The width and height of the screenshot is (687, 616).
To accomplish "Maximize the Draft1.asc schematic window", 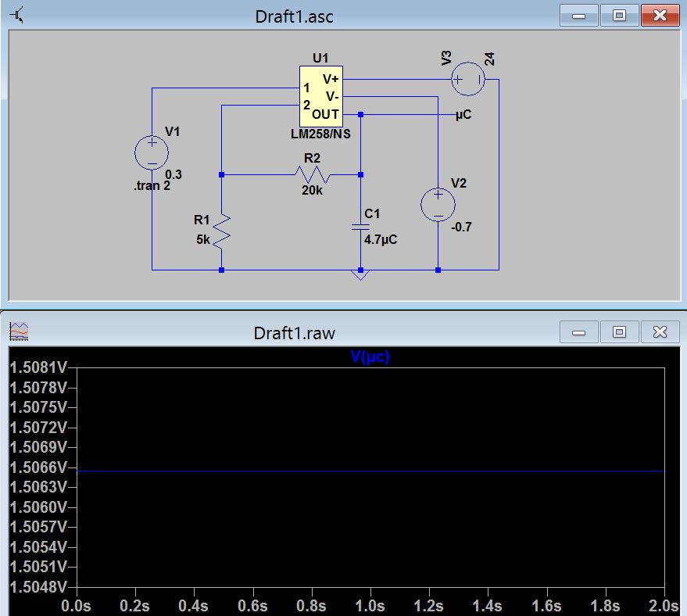I will coord(619,15).
